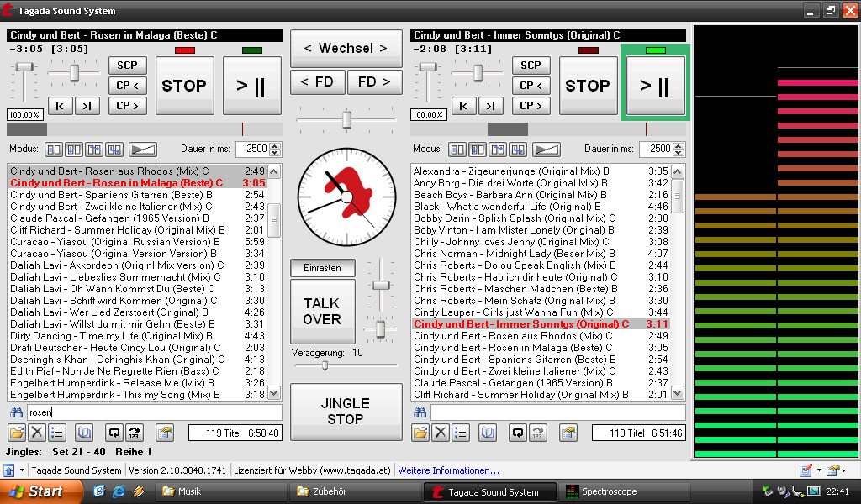
Task: Click the fade ramp icon in left Modus row
Action: point(142,149)
